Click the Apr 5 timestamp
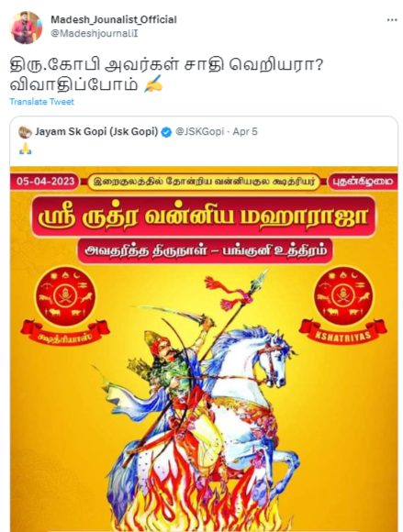403x532 pixels. tap(245, 132)
